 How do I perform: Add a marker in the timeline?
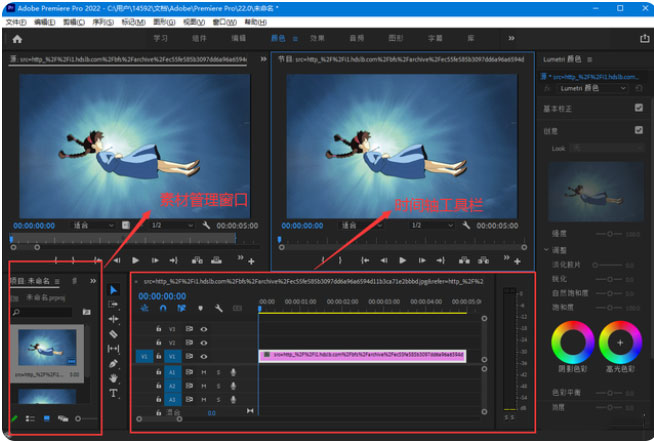(x=200, y=308)
